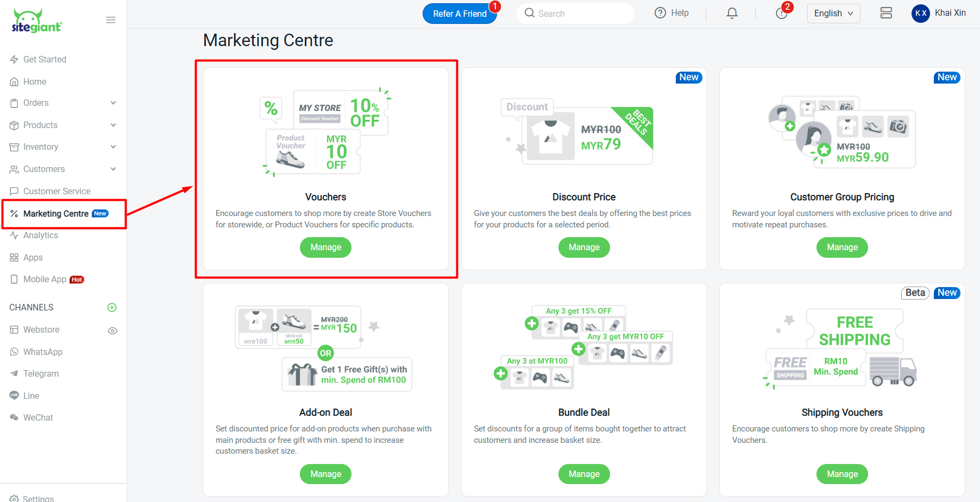
Task: Open Analytics in the sidebar
Action: 41,236
